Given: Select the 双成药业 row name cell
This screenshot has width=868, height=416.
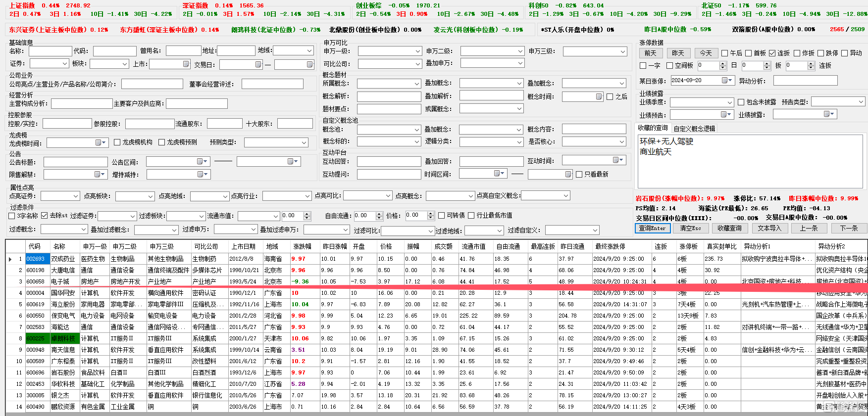Looking at the screenshot, I should click(x=64, y=259).
